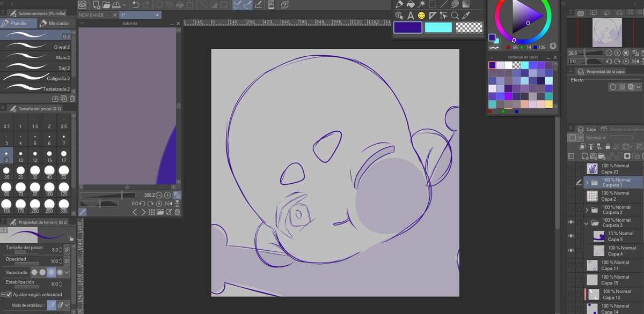Hide the Carpeta 3 folder visibility eye

571,222
